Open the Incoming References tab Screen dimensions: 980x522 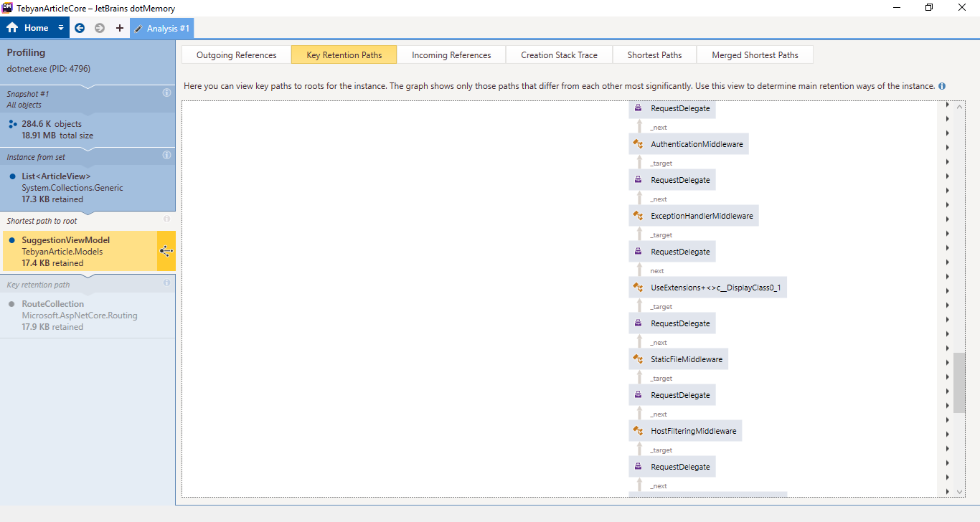pyautogui.click(x=451, y=55)
